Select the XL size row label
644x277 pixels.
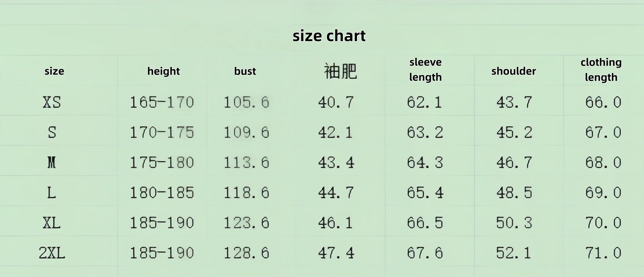coord(52,223)
